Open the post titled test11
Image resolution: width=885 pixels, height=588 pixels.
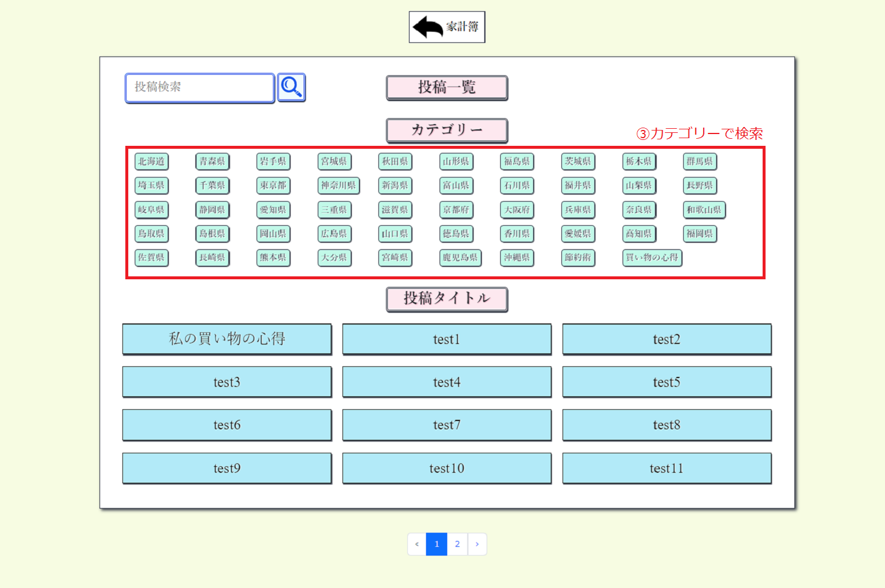[667, 469]
